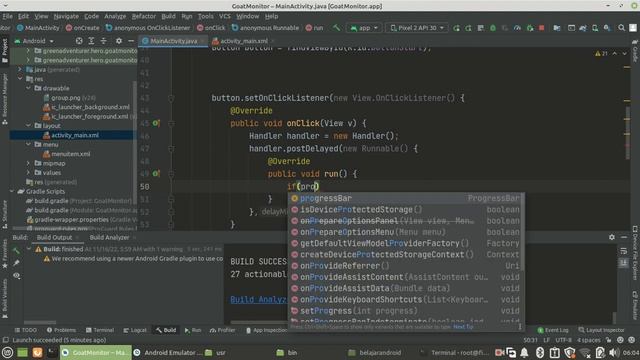Click the override gutter icon on line 49
This screenshot has height=360, width=640.
click(156, 173)
